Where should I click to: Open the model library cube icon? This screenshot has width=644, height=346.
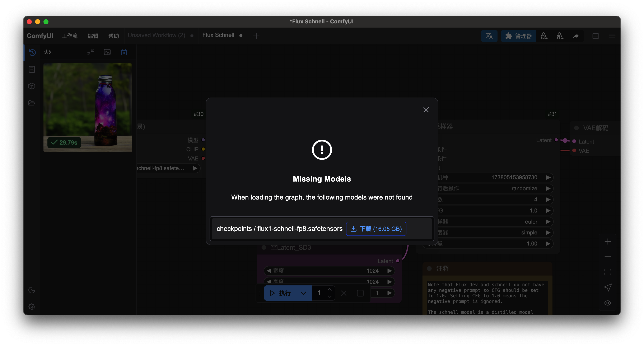(x=32, y=86)
